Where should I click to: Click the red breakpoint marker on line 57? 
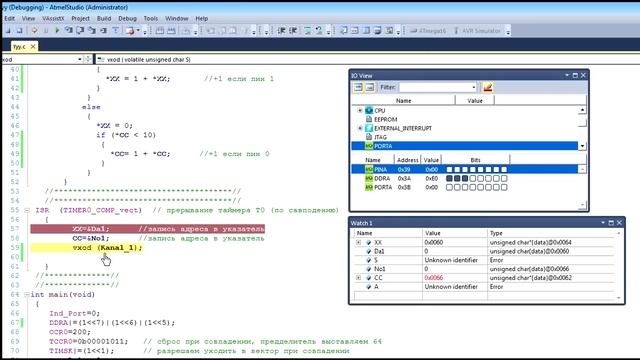pyautogui.click(x=147, y=229)
